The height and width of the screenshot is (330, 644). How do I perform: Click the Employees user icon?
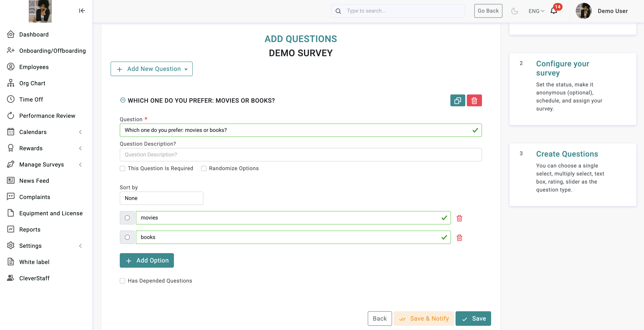[x=11, y=67]
